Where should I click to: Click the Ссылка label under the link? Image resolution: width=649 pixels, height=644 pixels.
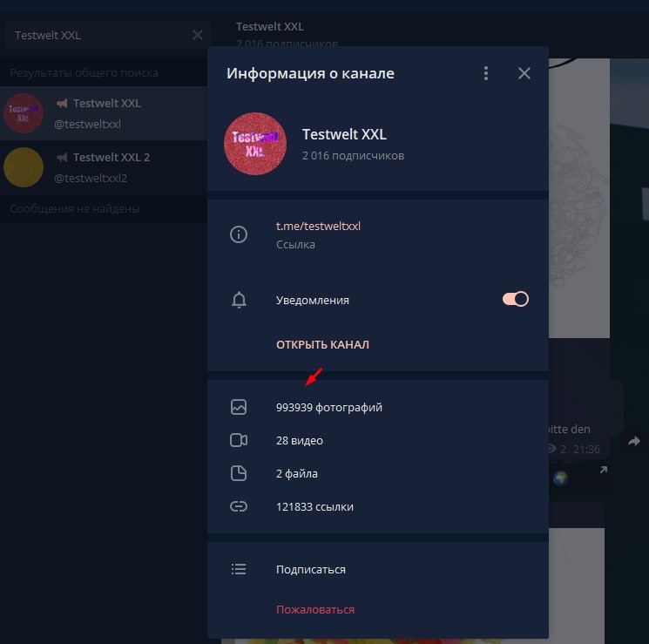click(295, 244)
